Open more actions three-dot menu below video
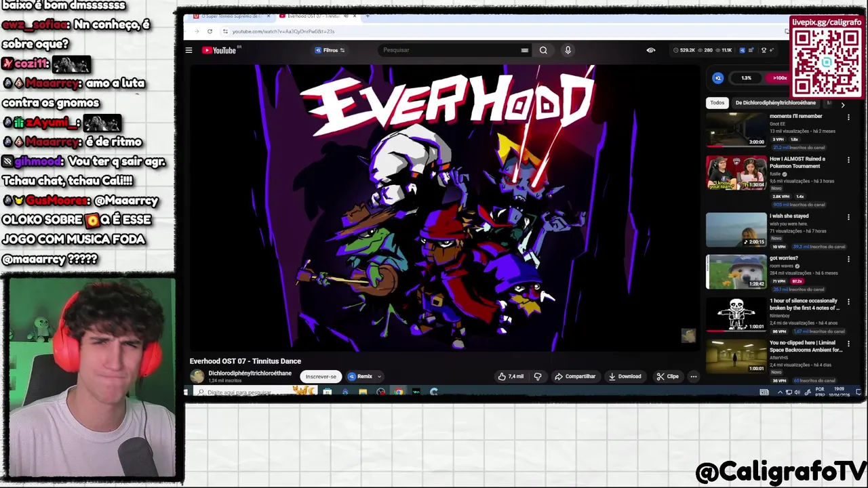Viewport: 868px width, 488px height. [x=693, y=377]
